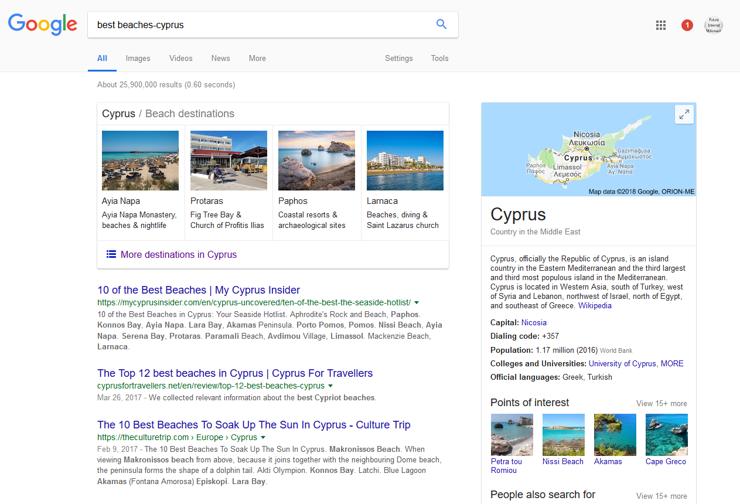This screenshot has width=740, height=504.
Task: Open 'The Top 12 best beaches' result
Action: click(235, 373)
